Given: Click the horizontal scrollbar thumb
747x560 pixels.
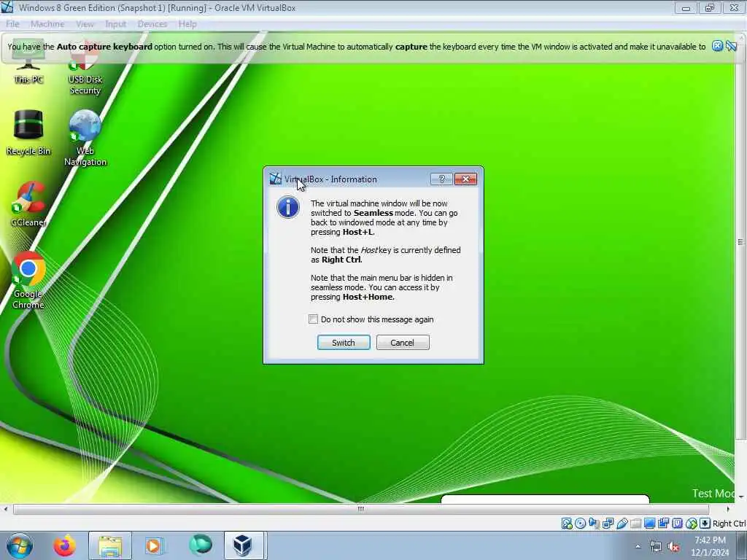Looking at the screenshot, I should point(360,509).
